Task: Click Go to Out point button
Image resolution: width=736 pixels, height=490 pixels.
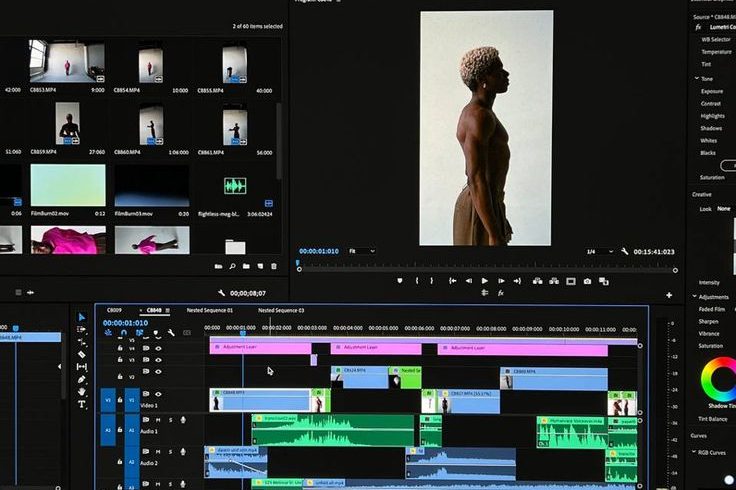Action: point(517,281)
